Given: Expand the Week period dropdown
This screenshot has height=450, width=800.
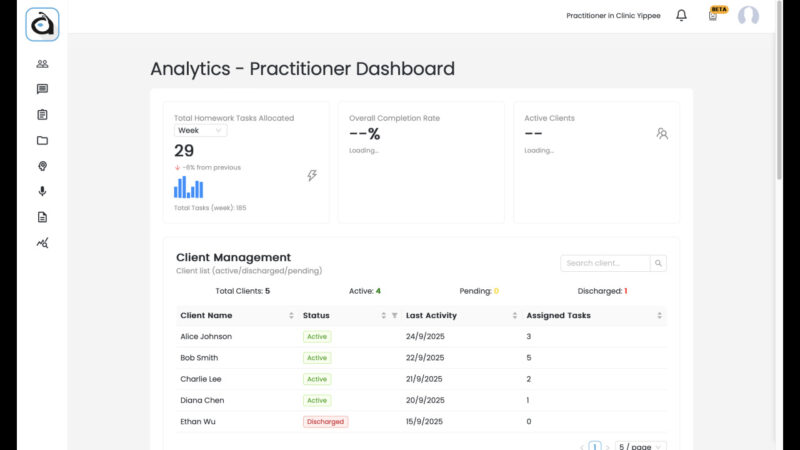Looking at the screenshot, I should pyautogui.click(x=201, y=130).
